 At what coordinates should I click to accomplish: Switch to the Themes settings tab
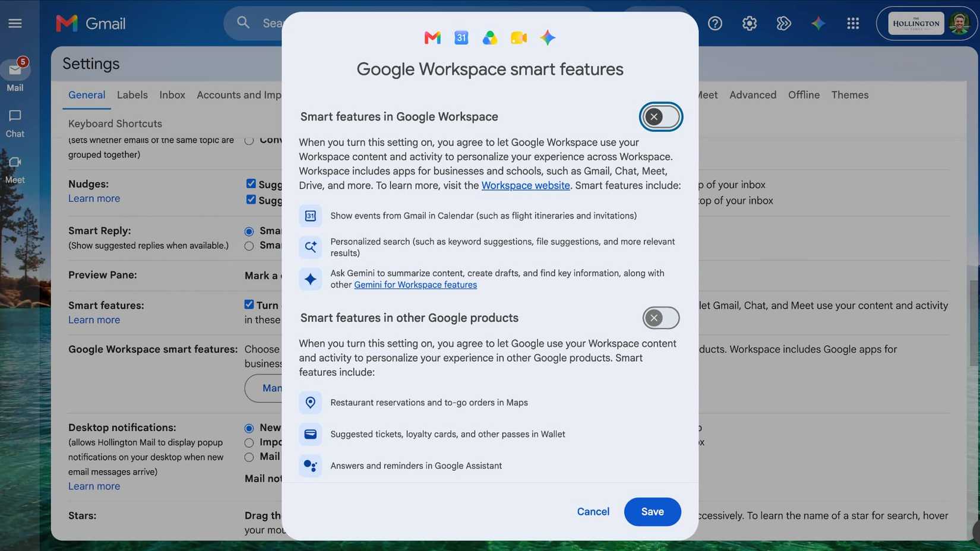tap(850, 95)
